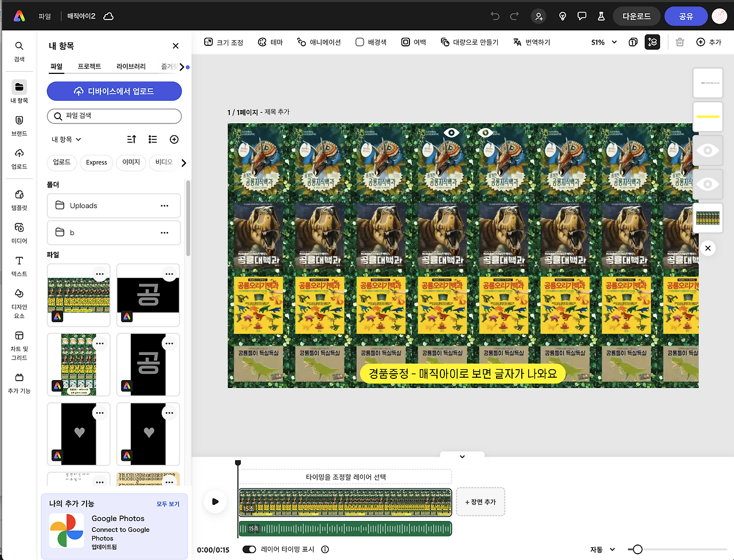Select 내 항목 in the left sidebar
The image size is (734, 560).
pos(19,92)
